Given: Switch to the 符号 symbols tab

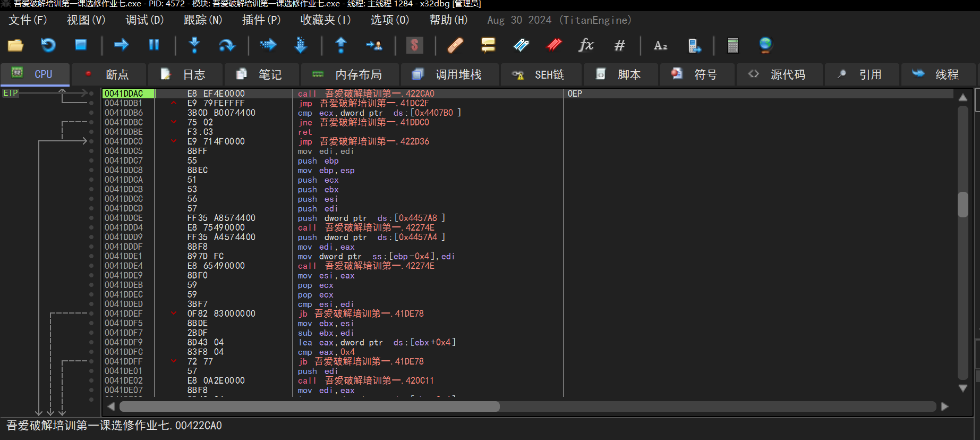Looking at the screenshot, I should (697, 74).
